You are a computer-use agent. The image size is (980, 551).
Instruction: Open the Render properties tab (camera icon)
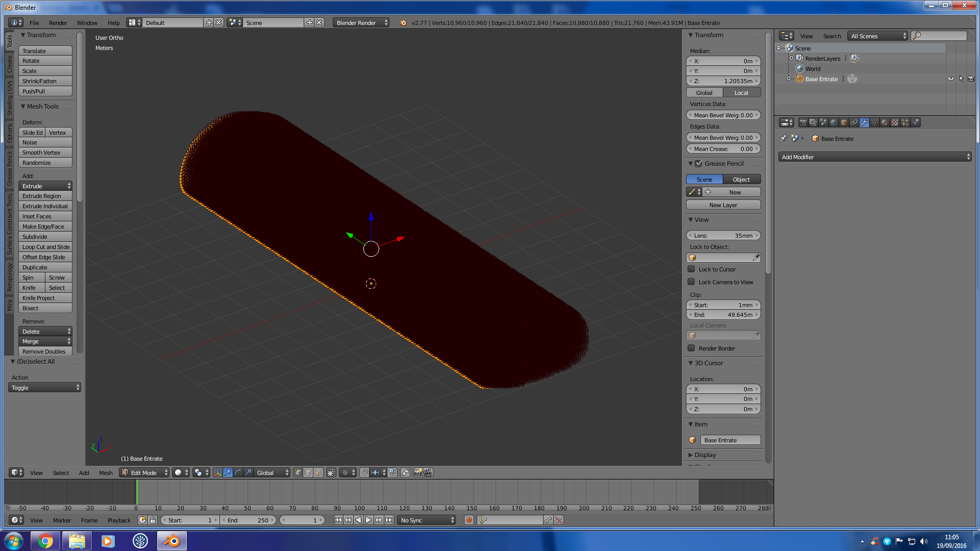803,122
